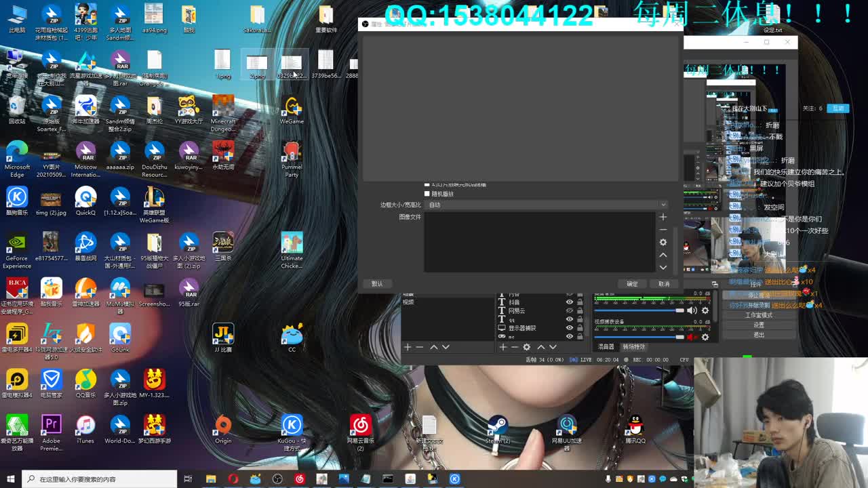Viewport: 868px width, 488px height.
Task: Click the taskbar search box
Action: (x=100, y=479)
